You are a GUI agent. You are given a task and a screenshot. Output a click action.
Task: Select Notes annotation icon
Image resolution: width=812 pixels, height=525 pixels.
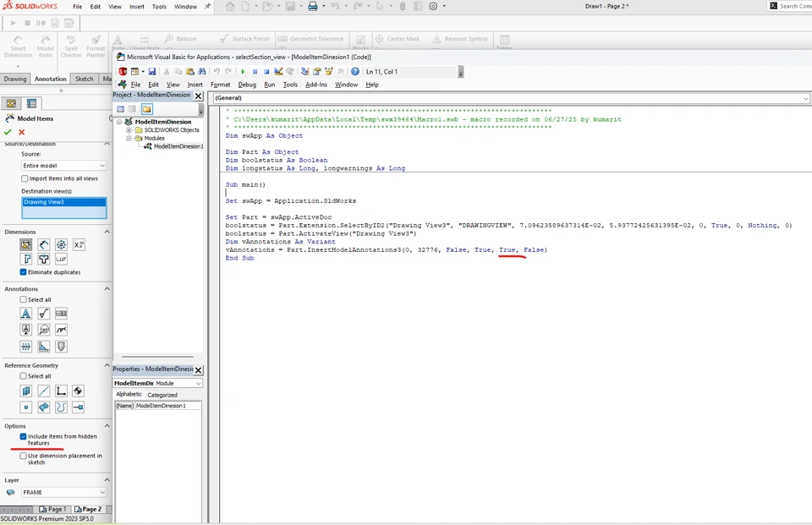[26, 314]
